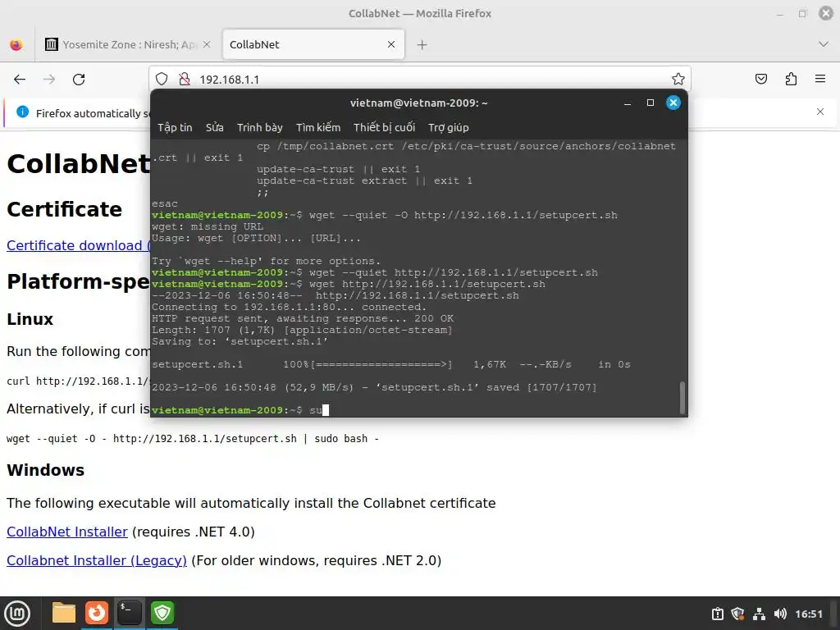Open Save to Pocket icon
This screenshot has width=840, height=630.
click(x=760, y=80)
